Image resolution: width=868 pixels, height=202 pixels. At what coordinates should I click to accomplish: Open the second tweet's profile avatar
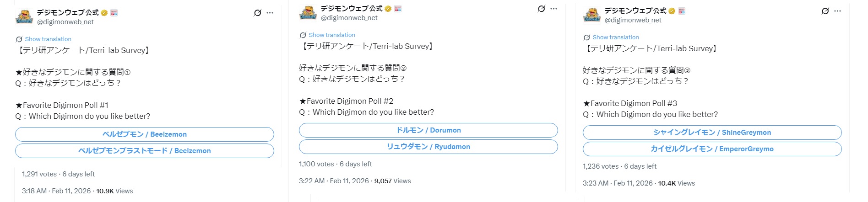308,13
